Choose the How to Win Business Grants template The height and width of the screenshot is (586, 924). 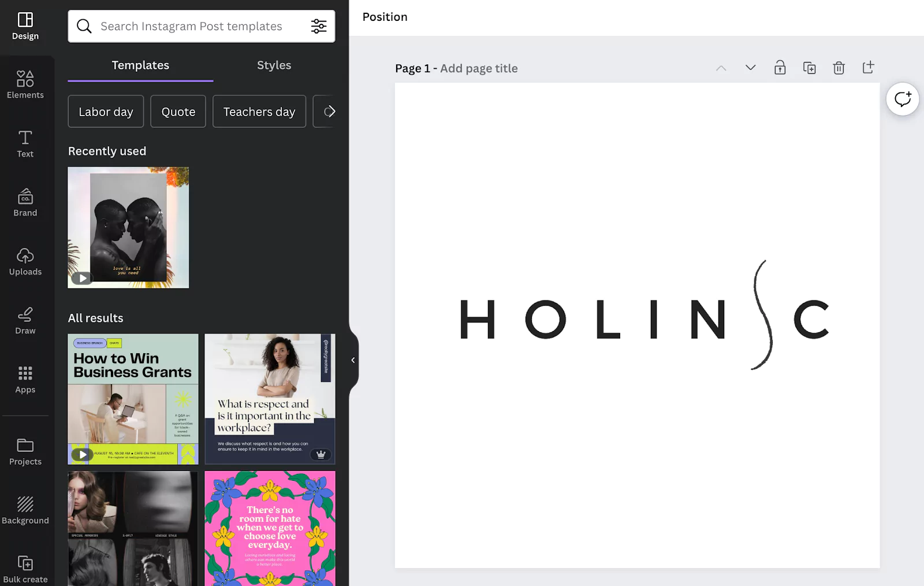point(133,399)
